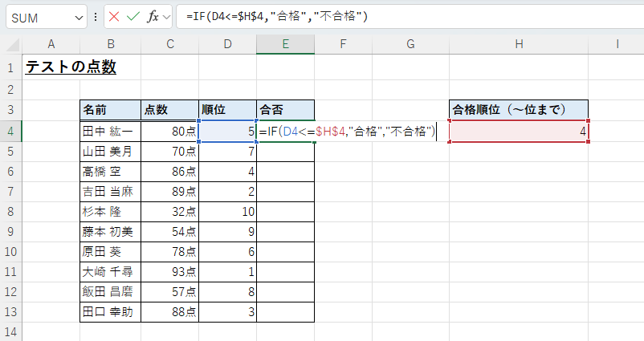Click the three-dot name box resize handle

96,17
